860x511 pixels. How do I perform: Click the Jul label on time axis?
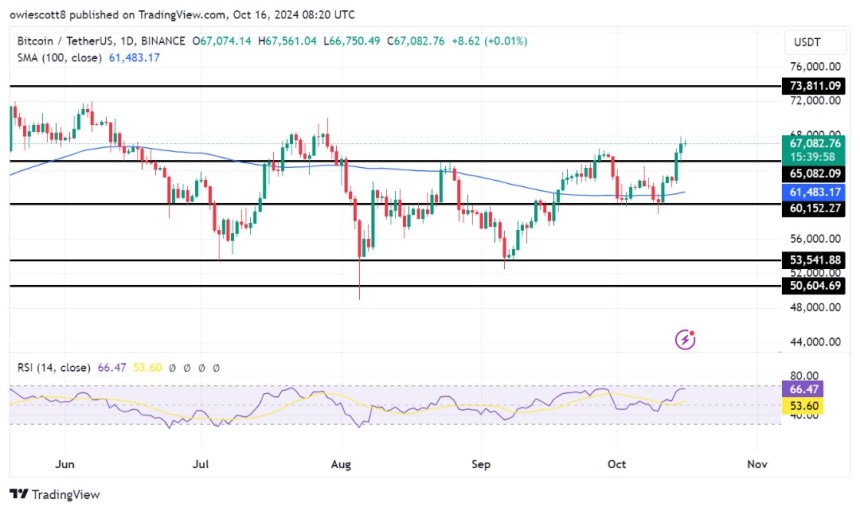203,464
